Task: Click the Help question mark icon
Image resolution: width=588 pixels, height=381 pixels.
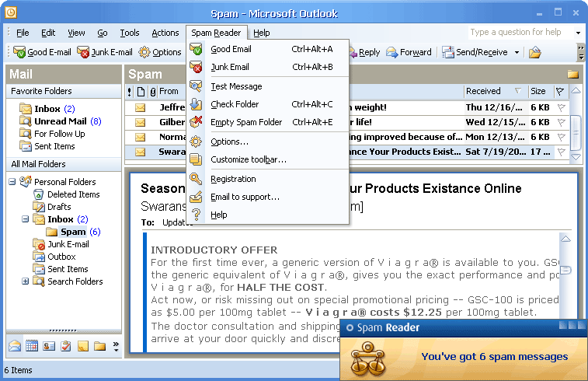Action: click(196, 215)
